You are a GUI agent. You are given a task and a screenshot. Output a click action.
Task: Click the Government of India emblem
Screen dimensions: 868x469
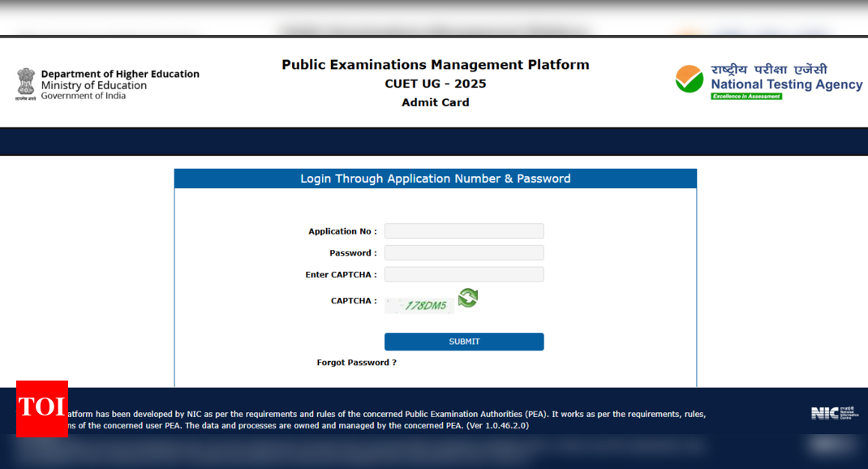click(x=26, y=84)
